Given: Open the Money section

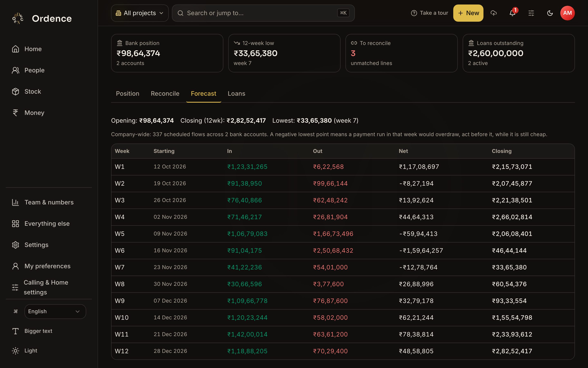Looking at the screenshot, I should pyautogui.click(x=49, y=113).
